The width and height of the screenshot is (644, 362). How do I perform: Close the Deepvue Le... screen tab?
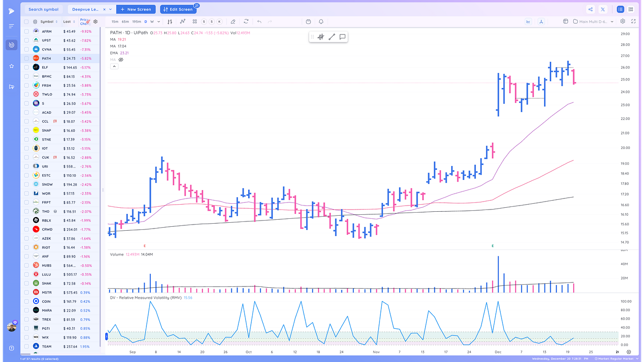click(x=104, y=9)
